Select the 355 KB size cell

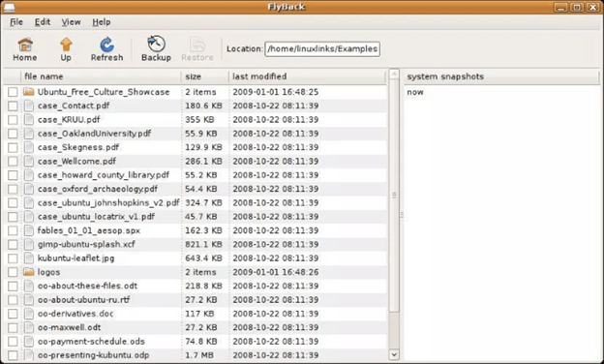pyautogui.click(x=199, y=120)
